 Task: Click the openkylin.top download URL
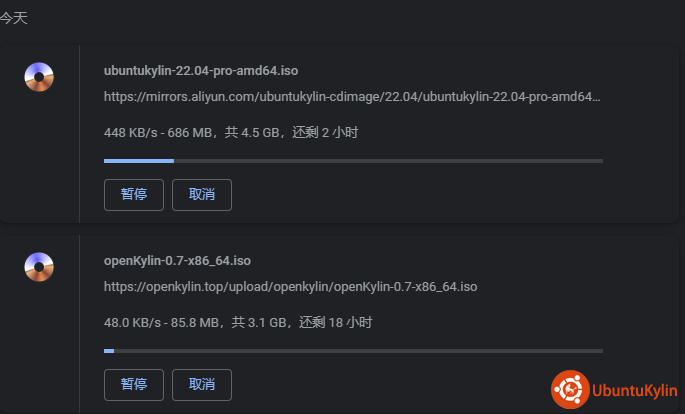pos(290,286)
